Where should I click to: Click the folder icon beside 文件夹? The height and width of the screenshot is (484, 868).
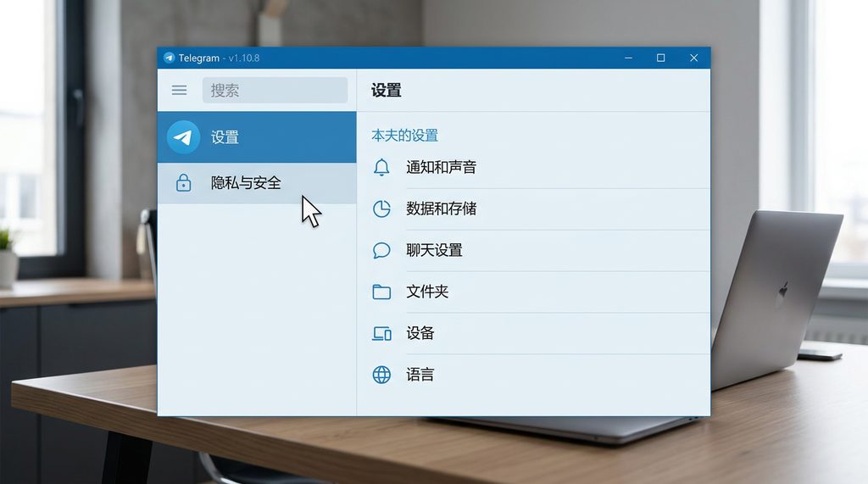(x=381, y=292)
